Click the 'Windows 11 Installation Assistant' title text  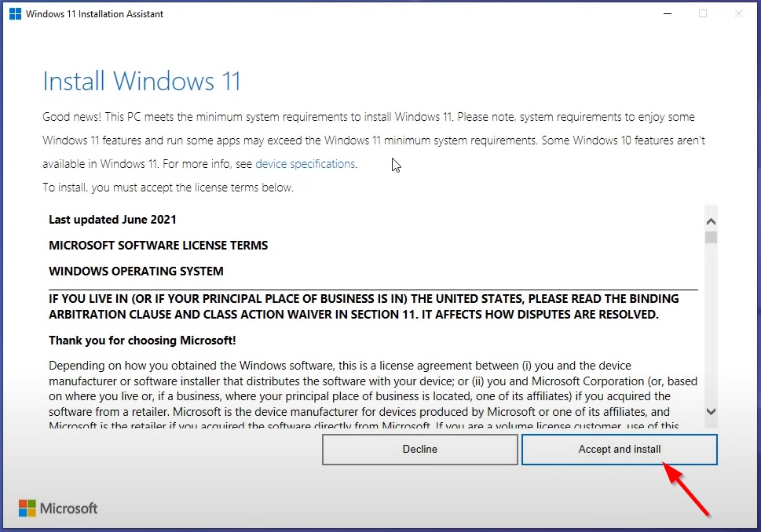pos(95,14)
